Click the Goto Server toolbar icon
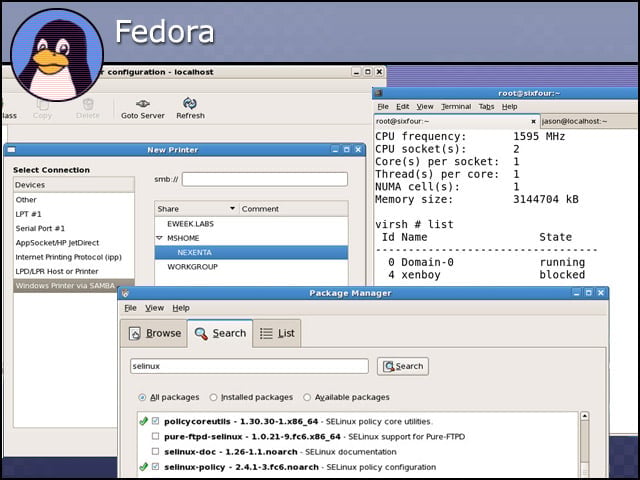Viewport: 640px width, 480px height. 142,104
